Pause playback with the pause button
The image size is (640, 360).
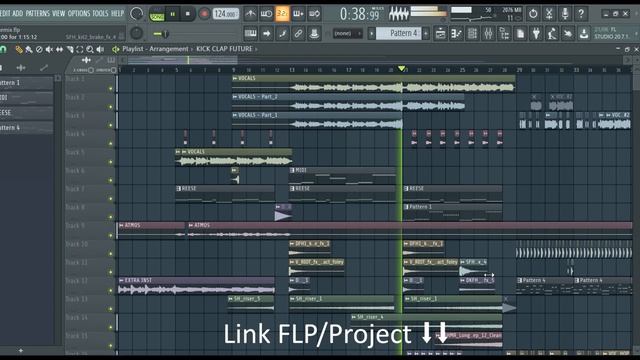[x=173, y=14]
